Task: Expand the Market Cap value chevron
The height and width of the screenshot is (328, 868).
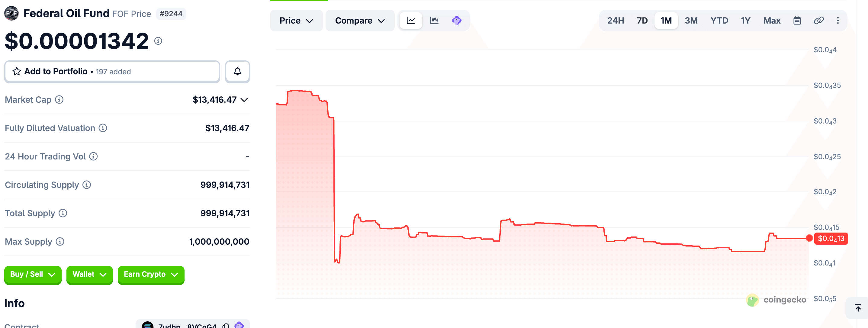Action: click(x=244, y=100)
